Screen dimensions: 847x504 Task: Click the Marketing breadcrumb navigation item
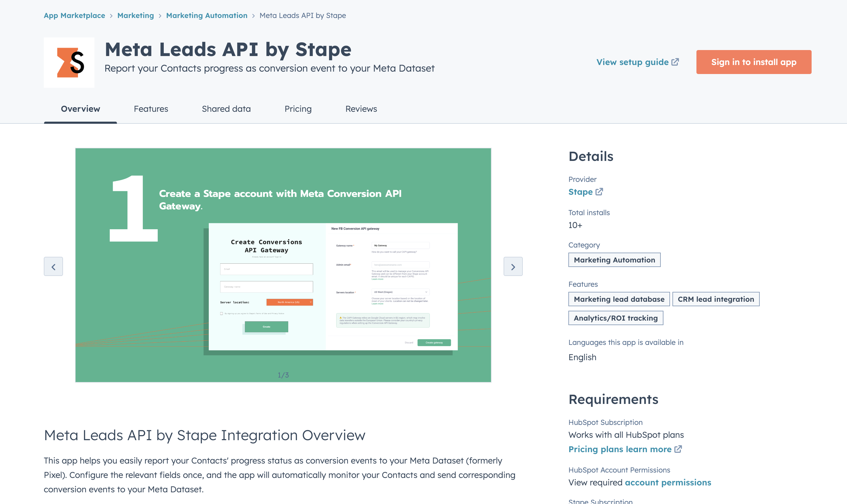pyautogui.click(x=134, y=14)
